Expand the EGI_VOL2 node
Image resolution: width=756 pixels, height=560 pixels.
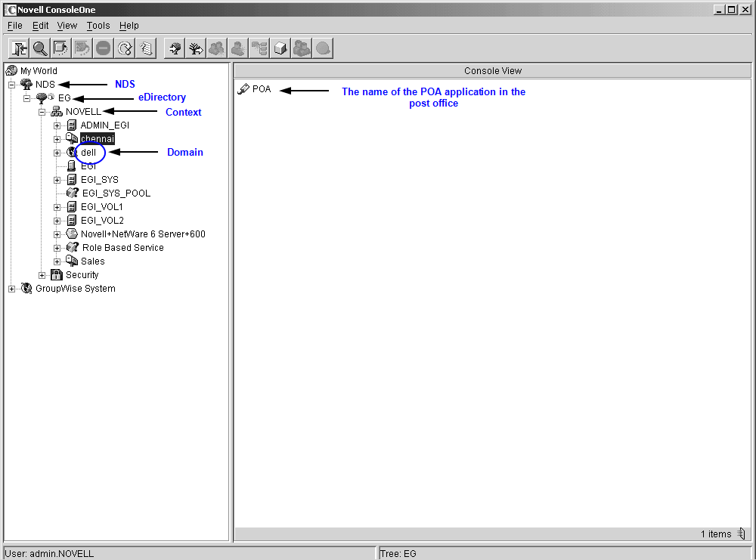(57, 221)
